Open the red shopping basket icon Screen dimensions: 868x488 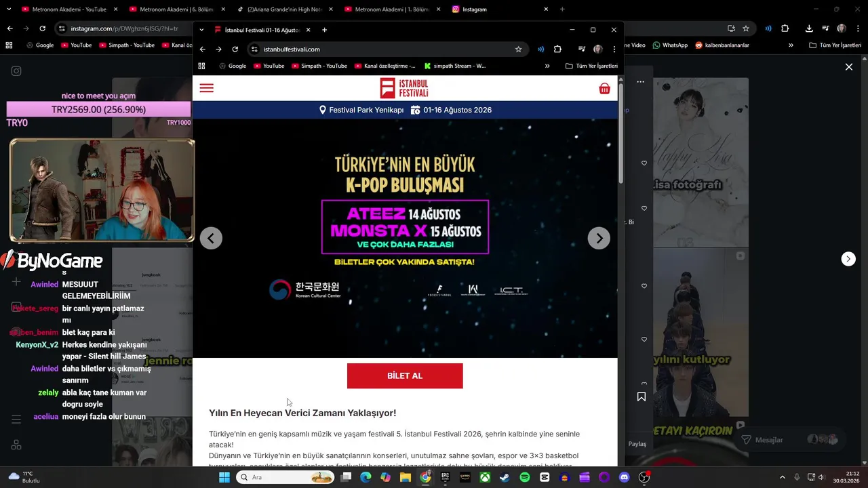[x=604, y=88]
